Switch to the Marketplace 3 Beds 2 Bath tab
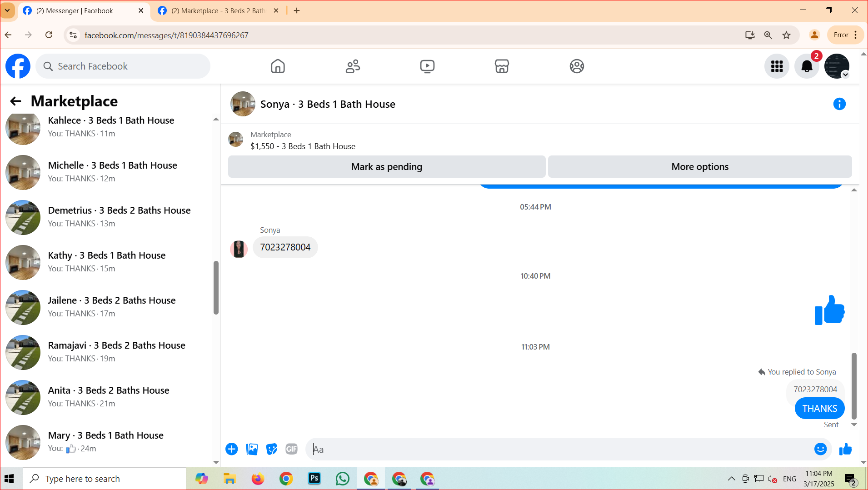The height and width of the screenshot is (490, 868). (218, 10)
